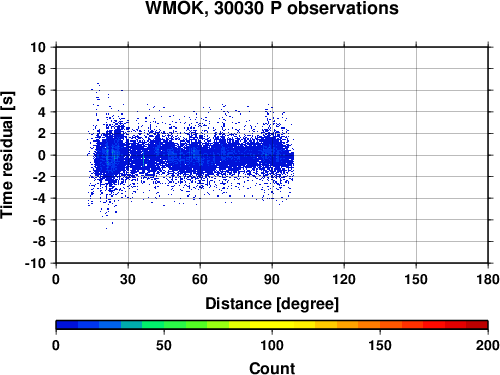This screenshot has height=375, width=500.
Task: Click the 200 label under the colorbar
Action: pyautogui.click(x=488, y=345)
